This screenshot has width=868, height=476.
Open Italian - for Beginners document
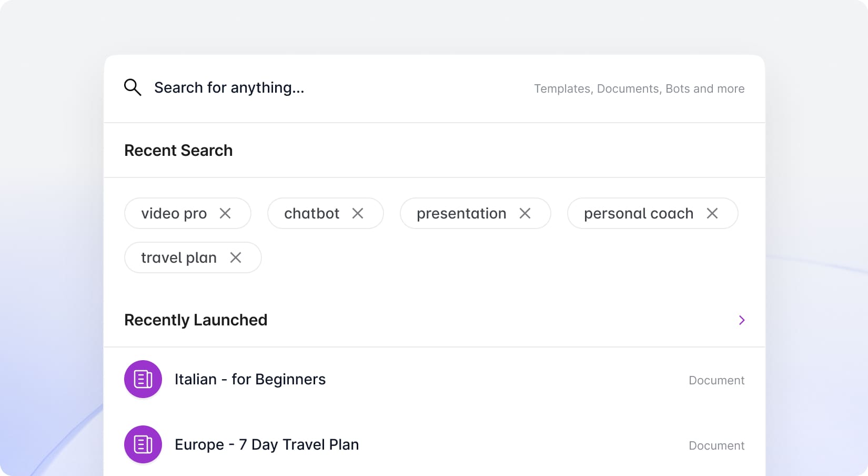250,379
